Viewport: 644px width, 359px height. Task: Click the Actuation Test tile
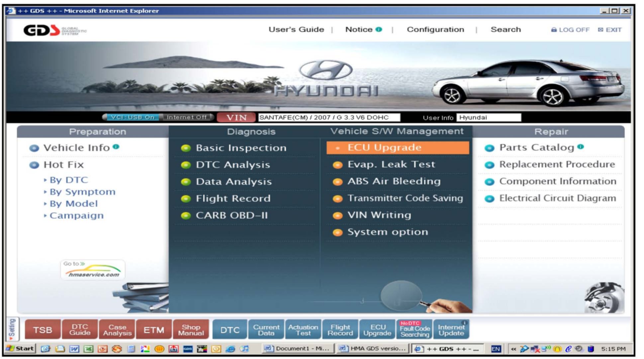pos(303,330)
